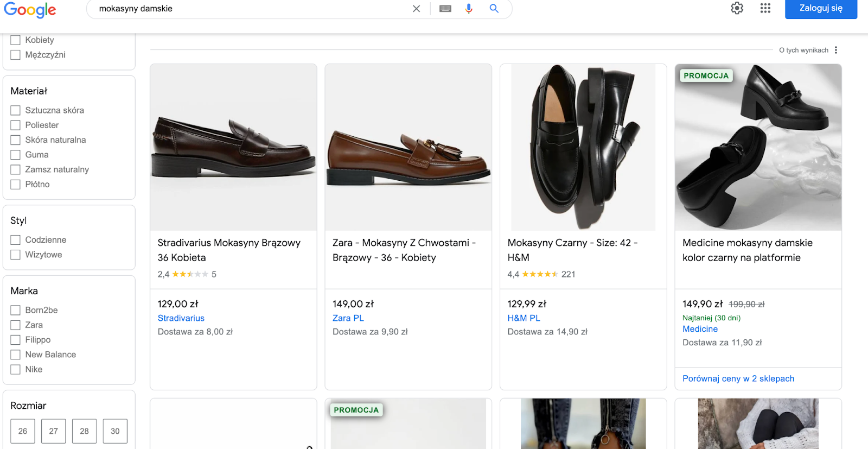This screenshot has height=449, width=868.
Task: Clear the search box with X icon
Action: (416, 9)
